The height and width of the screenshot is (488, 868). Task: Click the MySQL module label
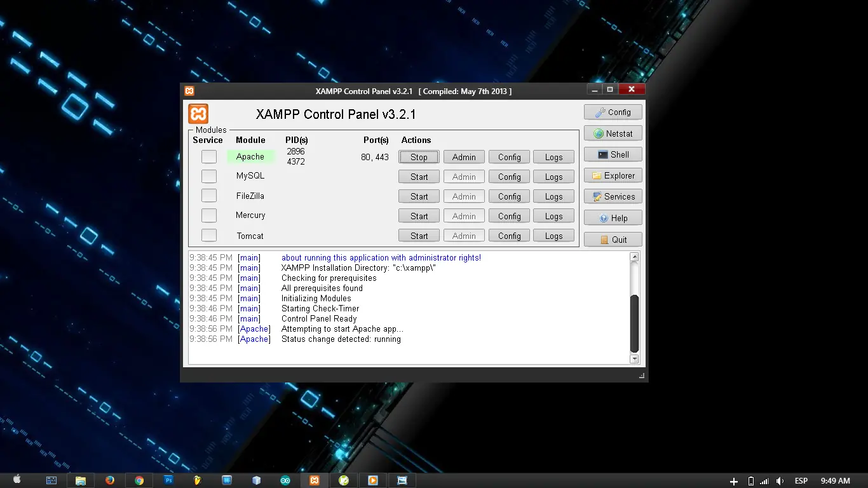click(250, 175)
